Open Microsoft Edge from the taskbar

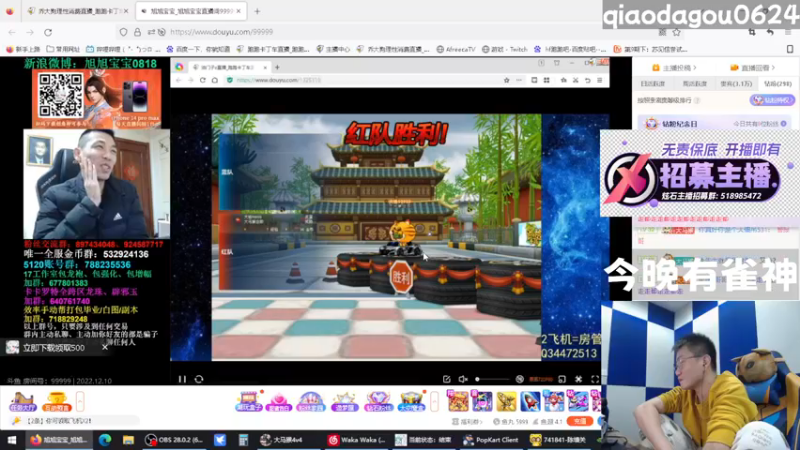tap(105, 440)
